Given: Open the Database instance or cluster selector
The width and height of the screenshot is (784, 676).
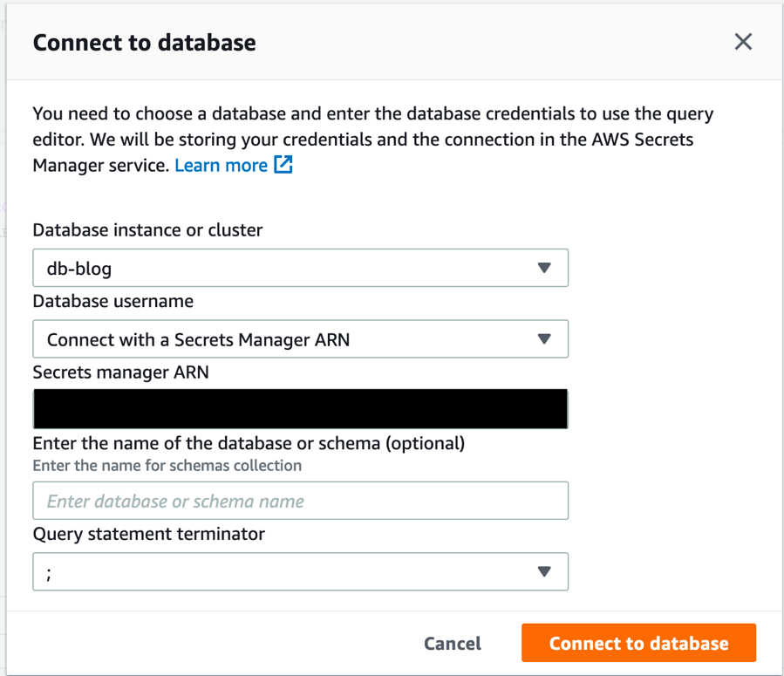Looking at the screenshot, I should 300,268.
